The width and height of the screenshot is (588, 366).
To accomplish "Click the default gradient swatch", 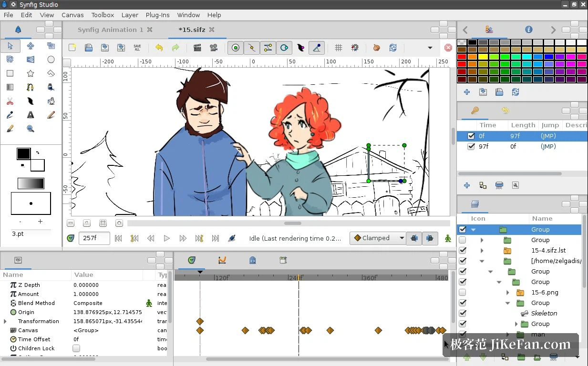I will 31,183.
